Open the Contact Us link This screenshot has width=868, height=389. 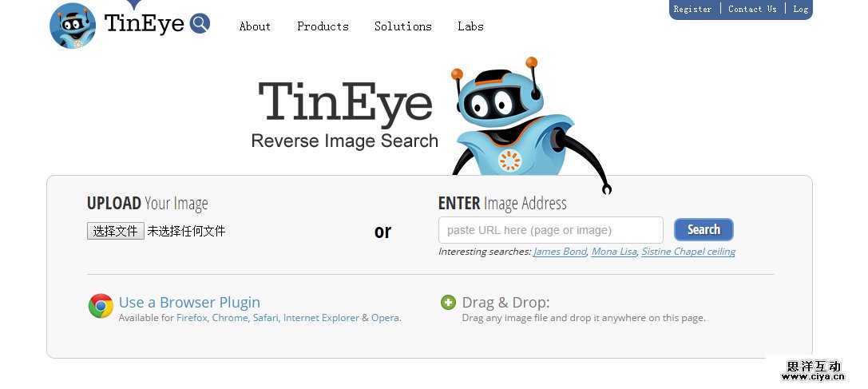coord(752,9)
